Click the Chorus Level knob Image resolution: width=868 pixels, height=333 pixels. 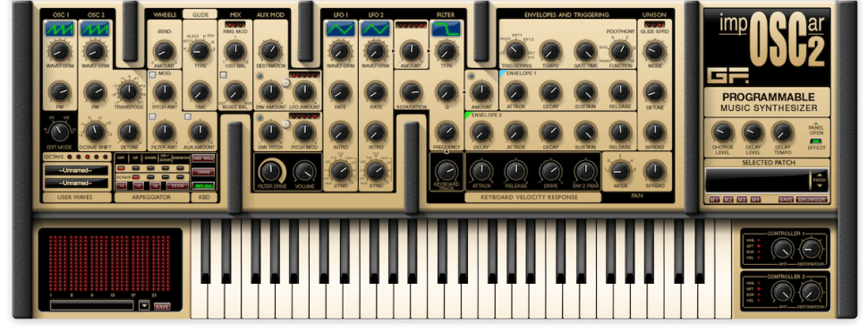pyautogui.click(x=722, y=132)
